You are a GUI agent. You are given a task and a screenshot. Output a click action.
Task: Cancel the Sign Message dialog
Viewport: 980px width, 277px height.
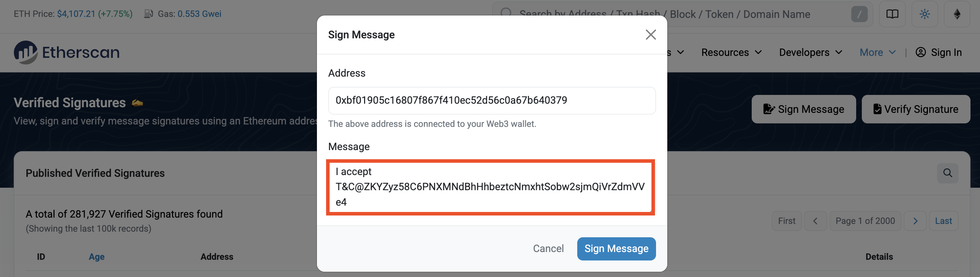pos(548,249)
